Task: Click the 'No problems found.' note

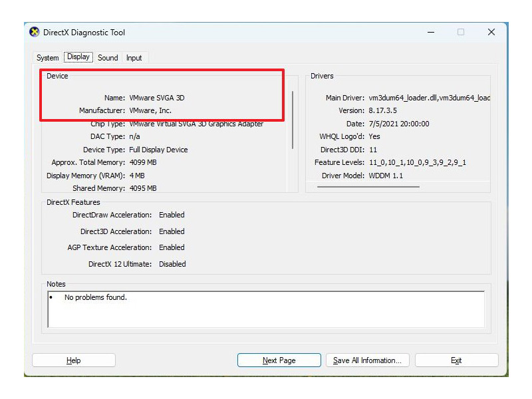Action: click(x=96, y=297)
